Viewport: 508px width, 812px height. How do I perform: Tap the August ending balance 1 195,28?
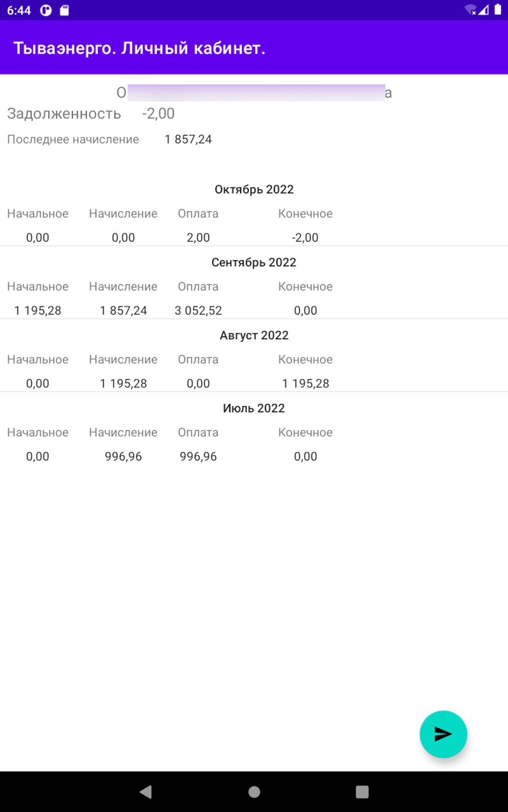pyautogui.click(x=305, y=384)
